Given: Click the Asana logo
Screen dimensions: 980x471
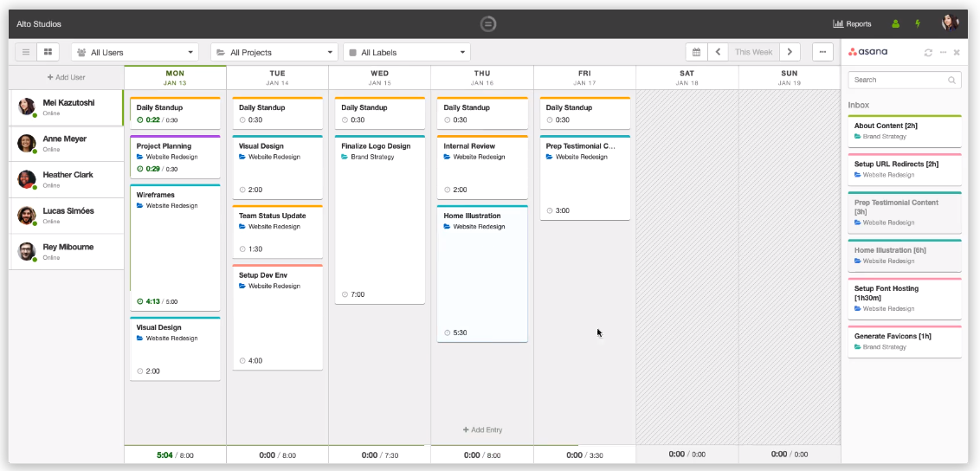Looking at the screenshot, I should pos(867,52).
